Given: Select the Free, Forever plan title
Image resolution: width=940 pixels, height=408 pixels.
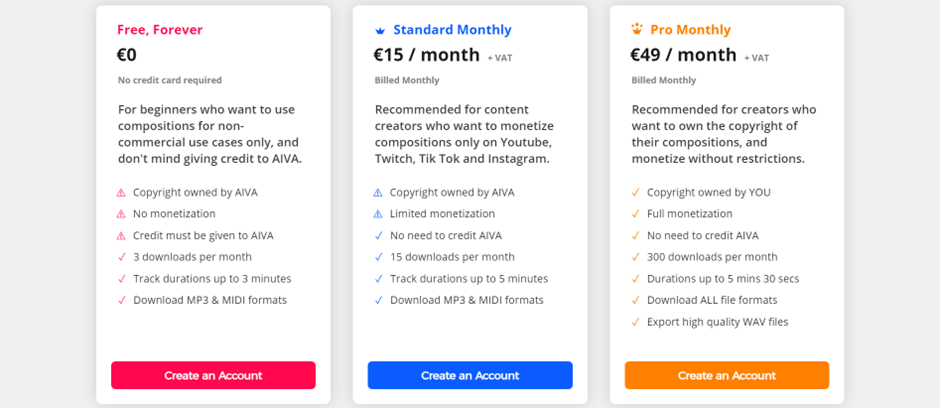Looking at the screenshot, I should point(160,29).
